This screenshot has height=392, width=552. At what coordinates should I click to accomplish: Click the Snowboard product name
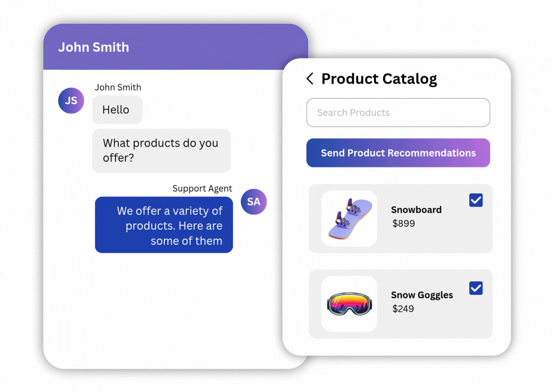pos(416,210)
